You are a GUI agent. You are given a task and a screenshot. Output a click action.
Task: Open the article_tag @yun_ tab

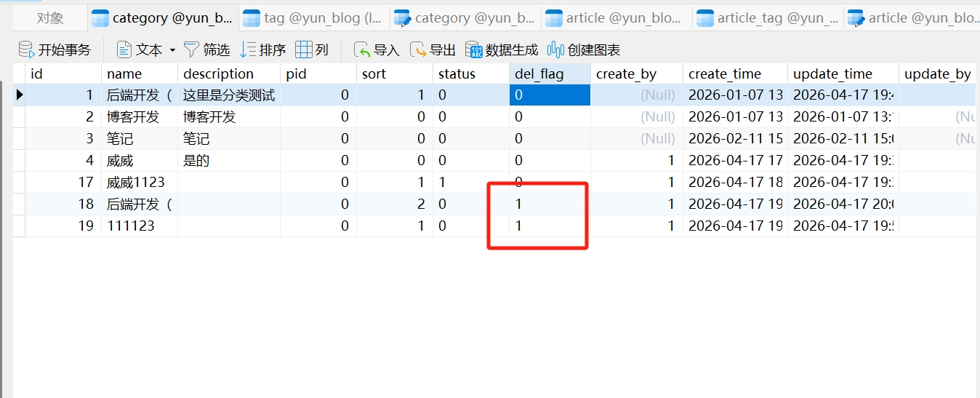point(768,18)
